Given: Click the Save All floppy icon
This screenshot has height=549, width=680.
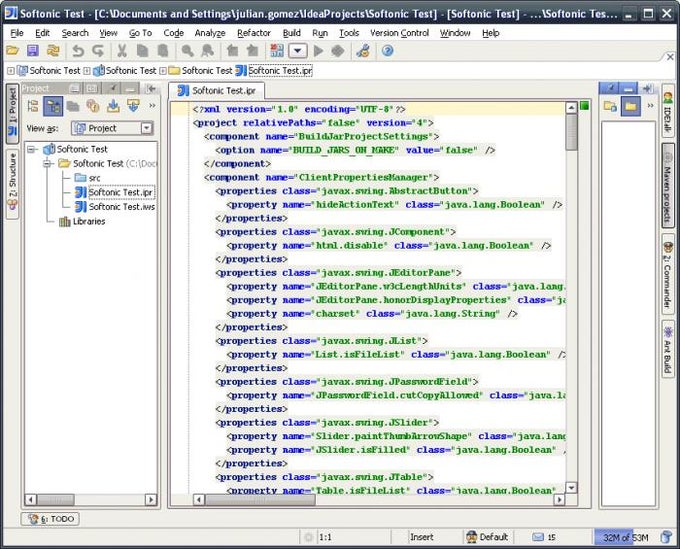Looking at the screenshot, I should coord(33,51).
